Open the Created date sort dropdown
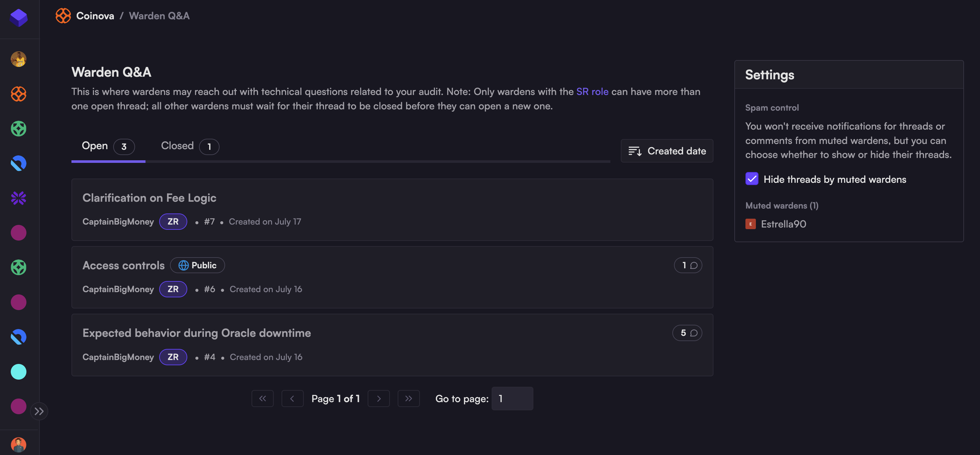Viewport: 980px width, 455px height. point(667,151)
